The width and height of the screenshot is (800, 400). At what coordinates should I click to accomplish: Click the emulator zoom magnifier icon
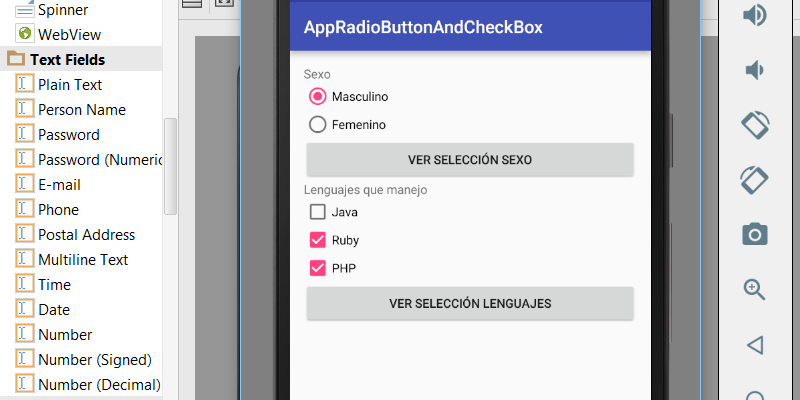point(755,289)
